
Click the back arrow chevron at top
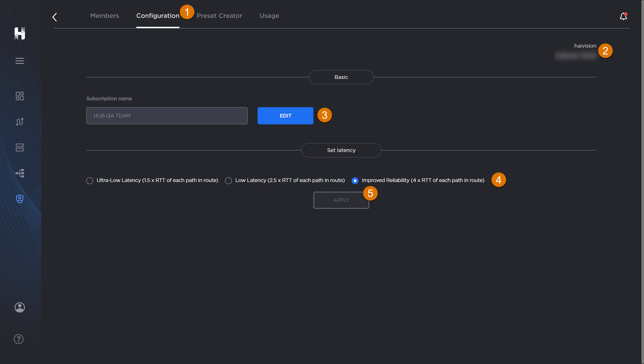(55, 17)
